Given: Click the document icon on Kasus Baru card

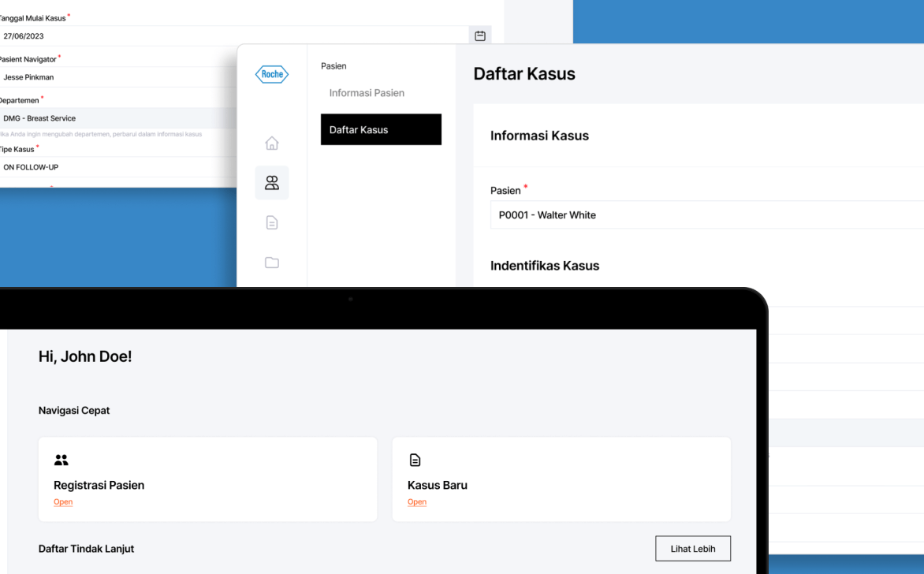Looking at the screenshot, I should coord(415,460).
